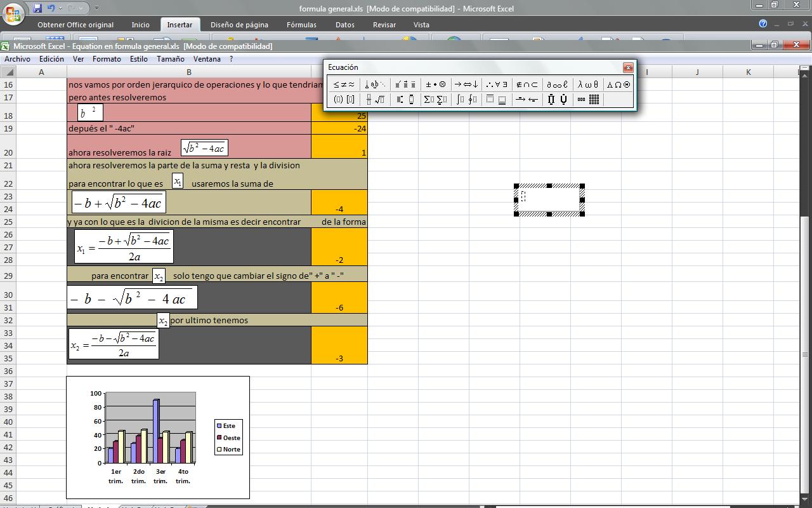
Task: Select the Insertar ribbon tab
Action: tap(180, 25)
